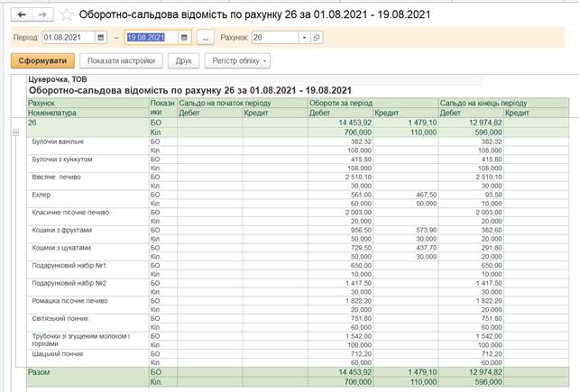Image resolution: width=579 pixels, height=392 pixels.
Task: Expand the Рахунок account dropdown list
Action: [304, 38]
